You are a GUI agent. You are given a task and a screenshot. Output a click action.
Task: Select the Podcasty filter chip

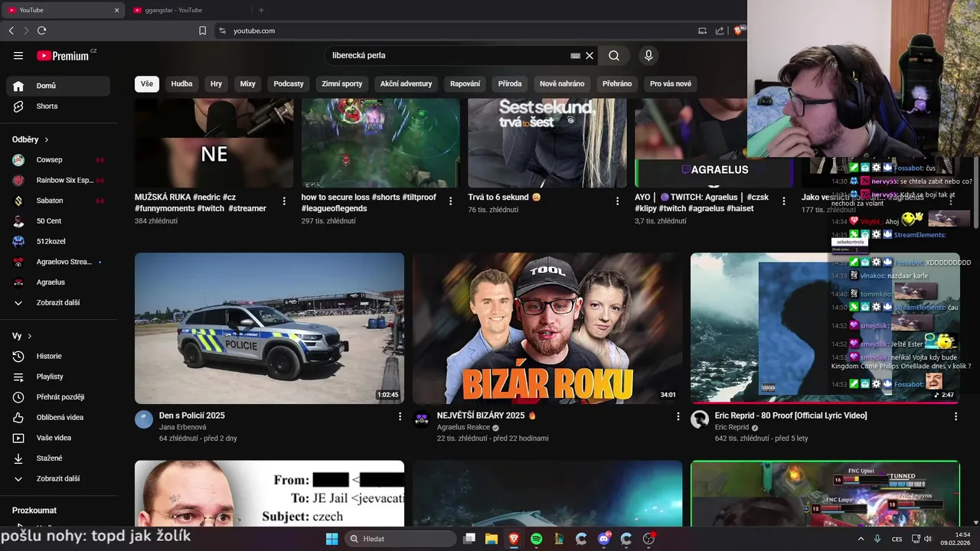(289, 83)
